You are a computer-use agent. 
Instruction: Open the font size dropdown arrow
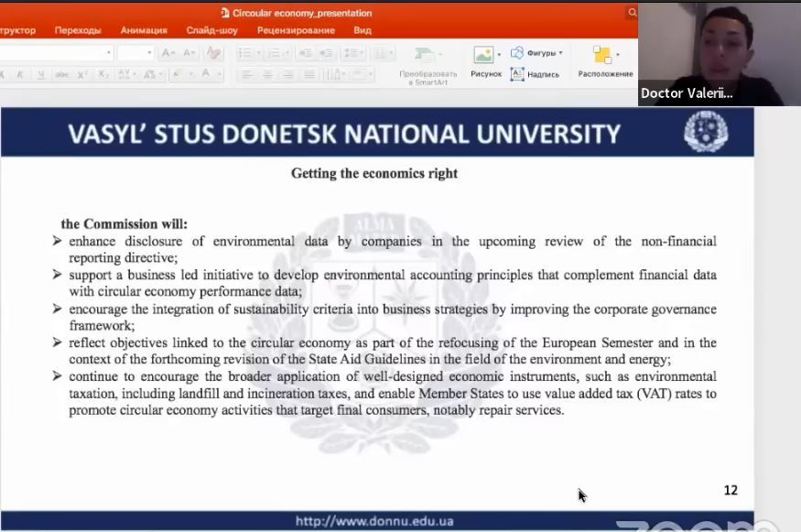click(x=149, y=52)
